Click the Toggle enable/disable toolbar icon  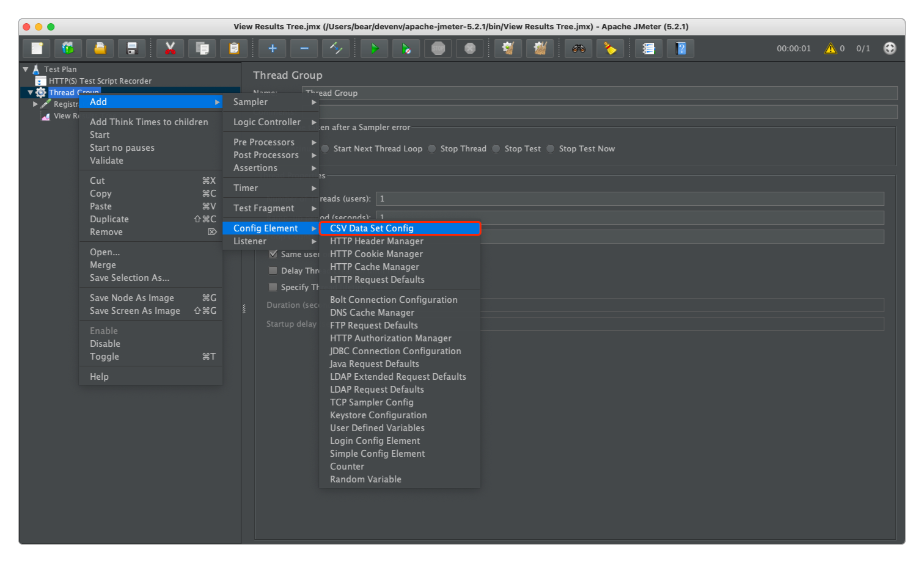click(336, 48)
